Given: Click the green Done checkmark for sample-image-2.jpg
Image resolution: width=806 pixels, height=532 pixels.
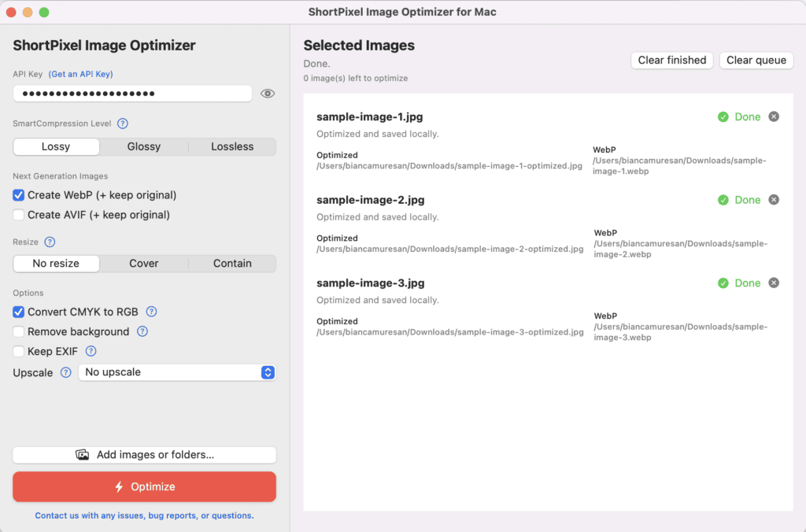Looking at the screenshot, I should (724, 199).
